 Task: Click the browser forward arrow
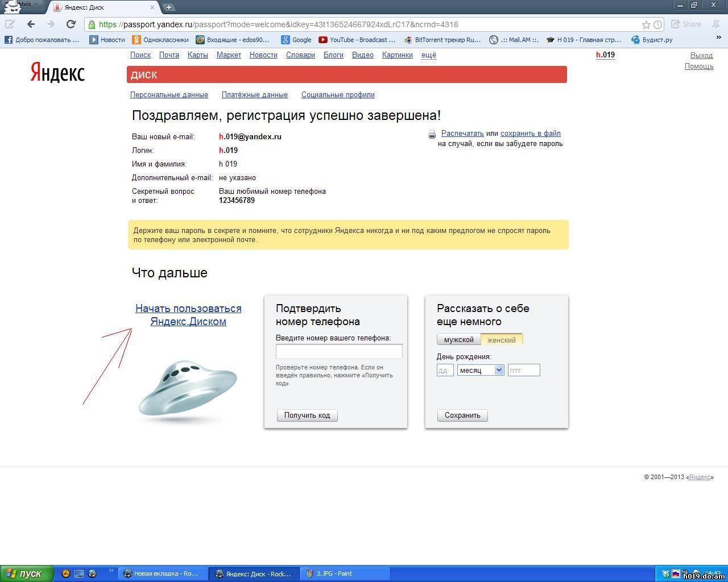(51, 24)
